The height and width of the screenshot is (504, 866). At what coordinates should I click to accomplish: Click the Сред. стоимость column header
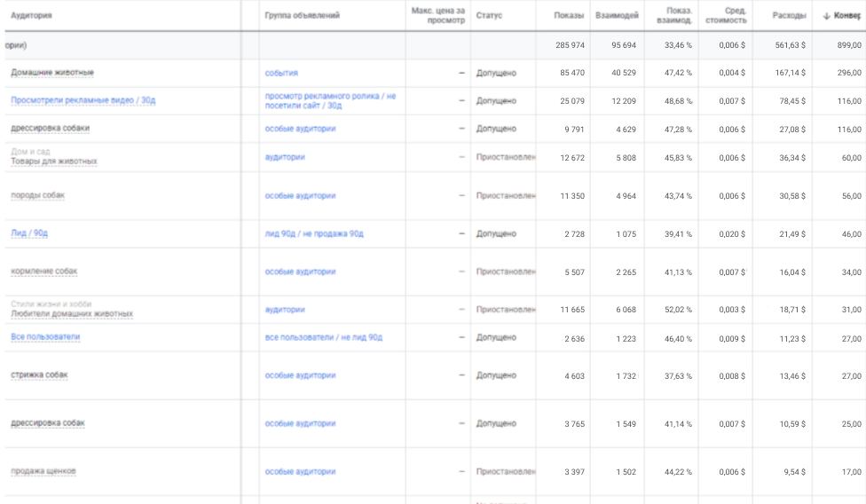pyautogui.click(x=726, y=15)
